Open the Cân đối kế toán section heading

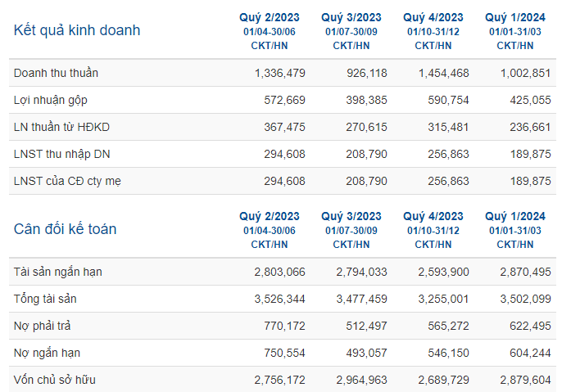coord(66,229)
